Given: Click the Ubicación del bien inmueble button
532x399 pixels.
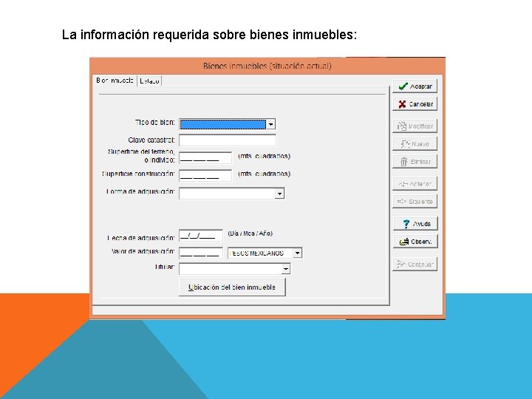Looking at the screenshot, I should [x=232, y=287].
